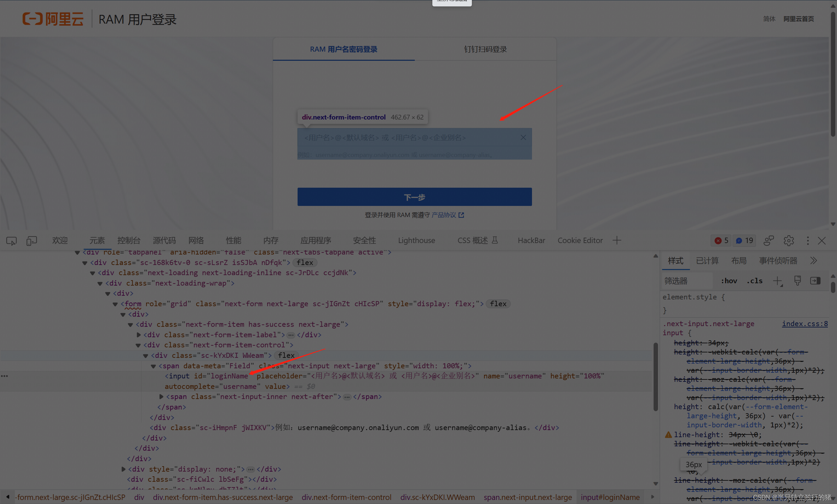
Task: Expand span next-input-inner next-after node
Action: (161, 396)
